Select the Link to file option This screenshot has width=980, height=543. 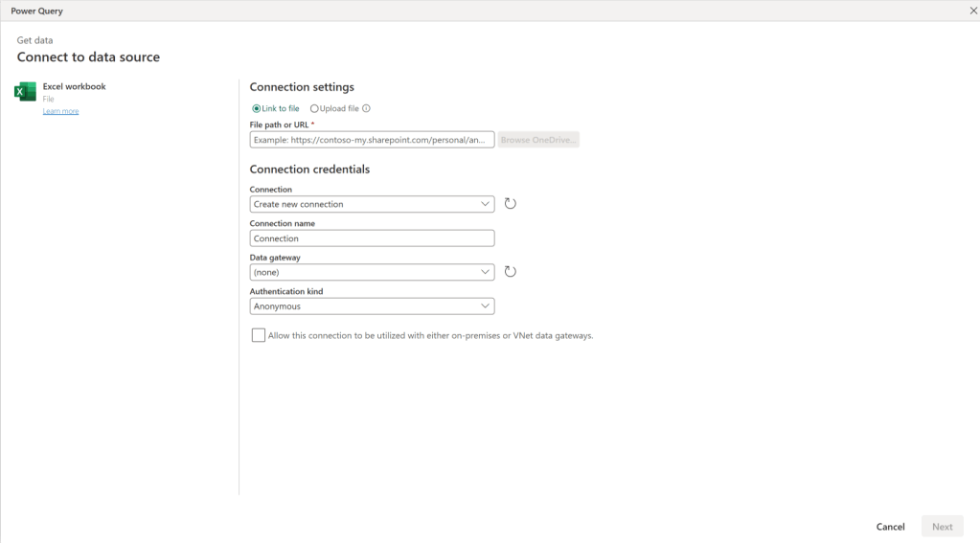tap(256, 108)
